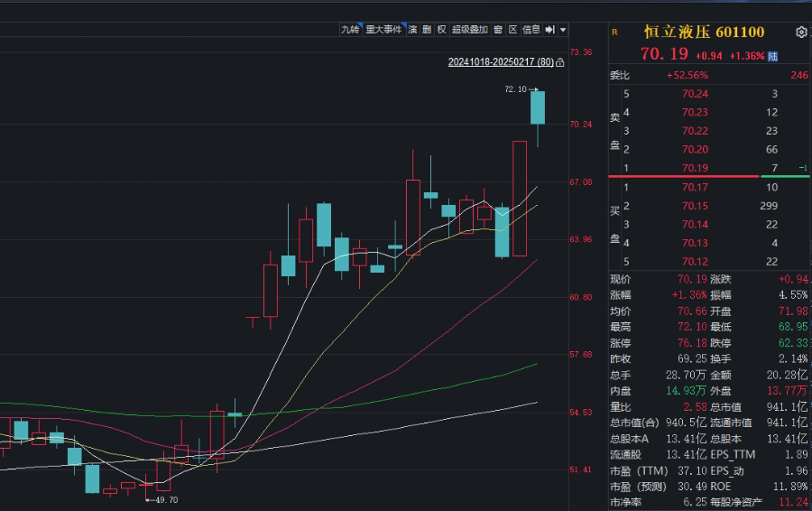Open the 超级叠加 overlay option
Image resolution: width=812 pixels, height=511 pixels.
[469, 30]
